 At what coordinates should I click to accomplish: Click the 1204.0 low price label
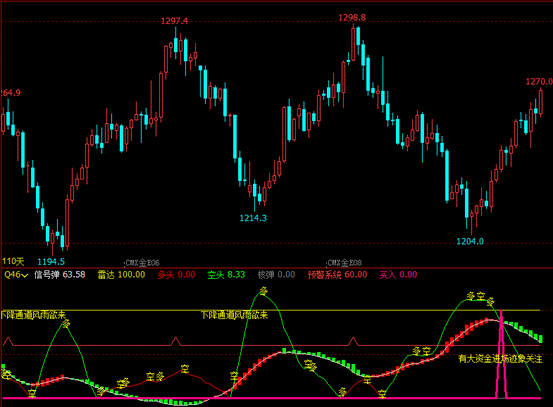470,242
